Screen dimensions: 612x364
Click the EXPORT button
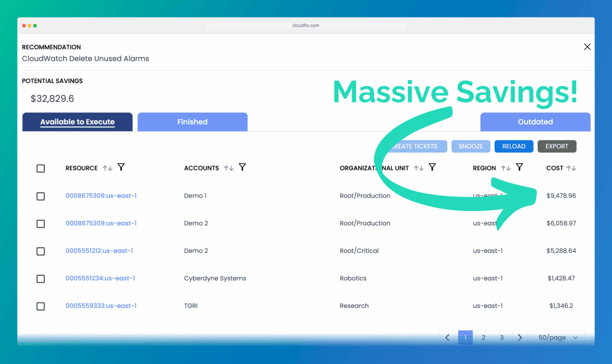[x=557, y=146]
